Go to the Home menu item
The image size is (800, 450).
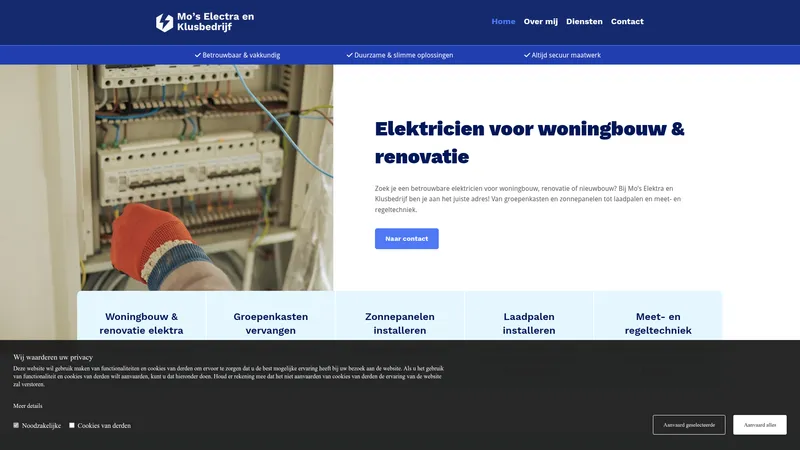tap(503, 21)
